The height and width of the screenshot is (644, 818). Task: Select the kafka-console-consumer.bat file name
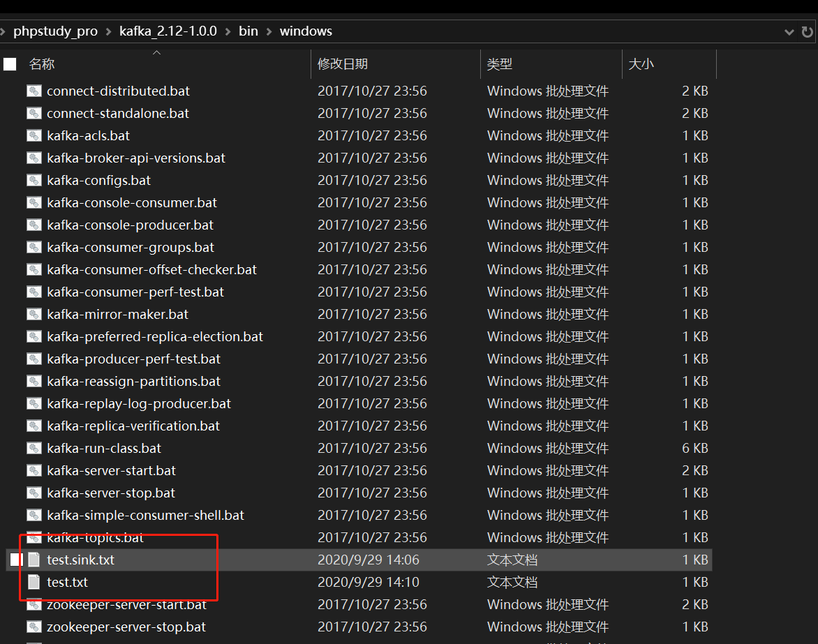tap(132, 203)
